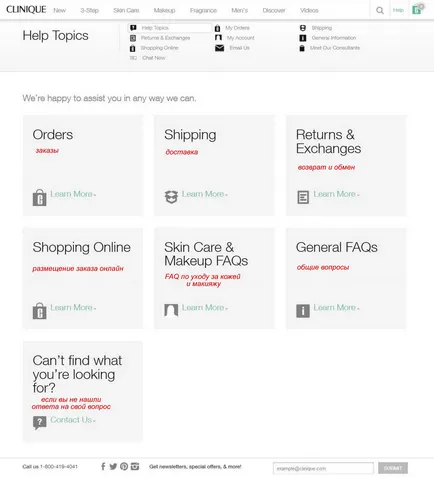Click the Facebook icon in footer

(103, 466)
